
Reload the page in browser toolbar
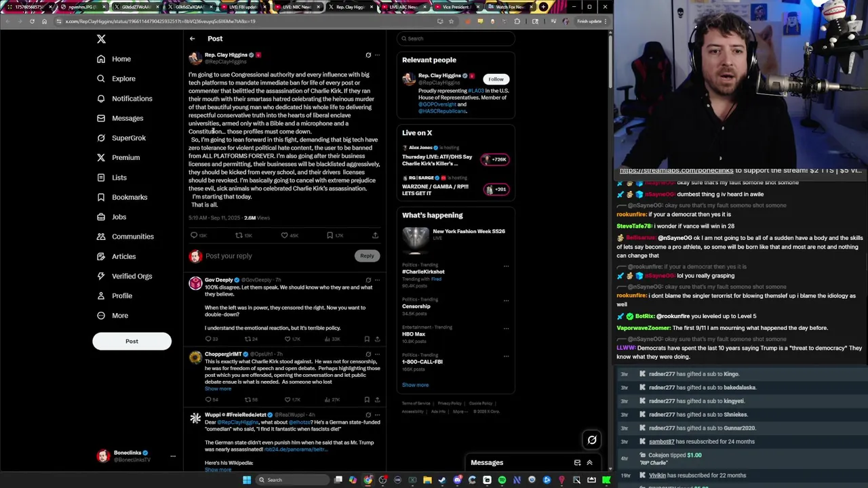coord(32,21)
